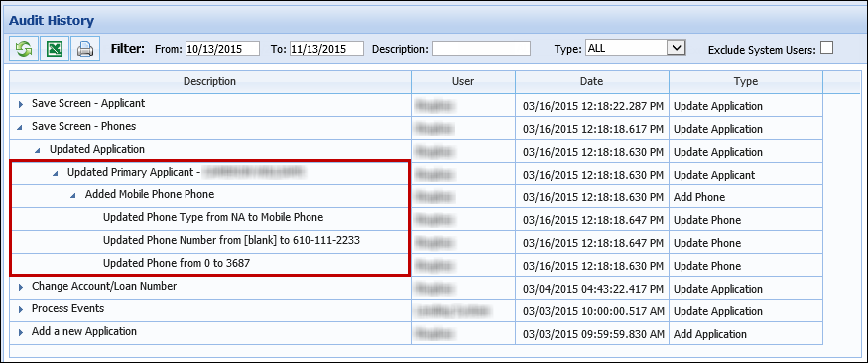868x363 pixels.
Task: Expand Save Screen - Applicant row
Action: tap(21, 104)
